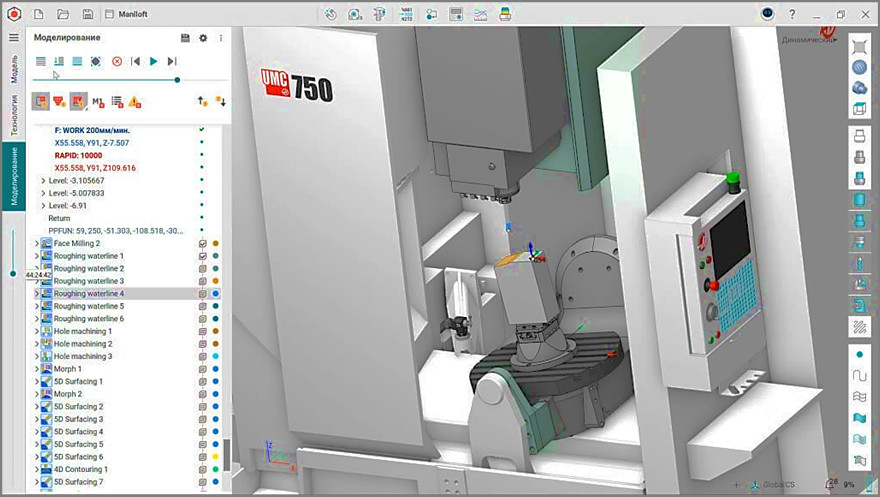880x497 pixels.
Task: Play the machining simulation
Action: (154, 61)
